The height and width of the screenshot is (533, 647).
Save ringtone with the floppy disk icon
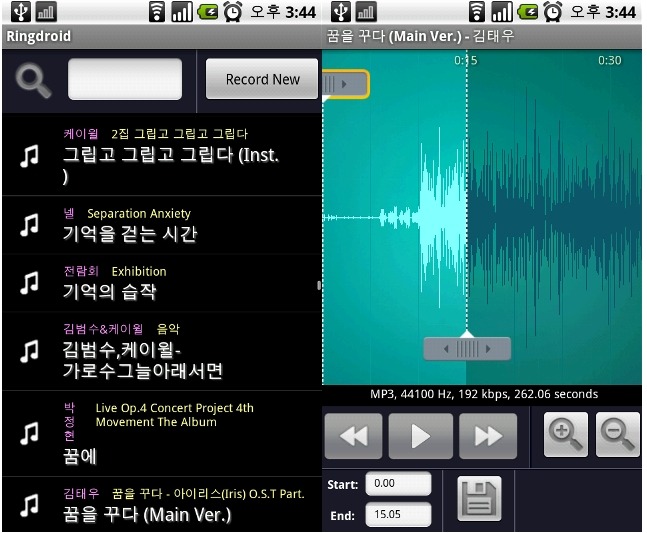coord(479,499)
